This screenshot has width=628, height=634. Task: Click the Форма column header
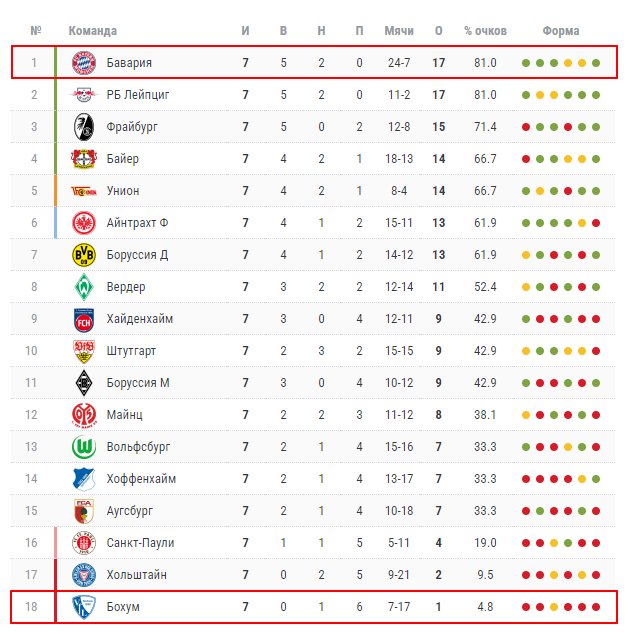[561, 31]
